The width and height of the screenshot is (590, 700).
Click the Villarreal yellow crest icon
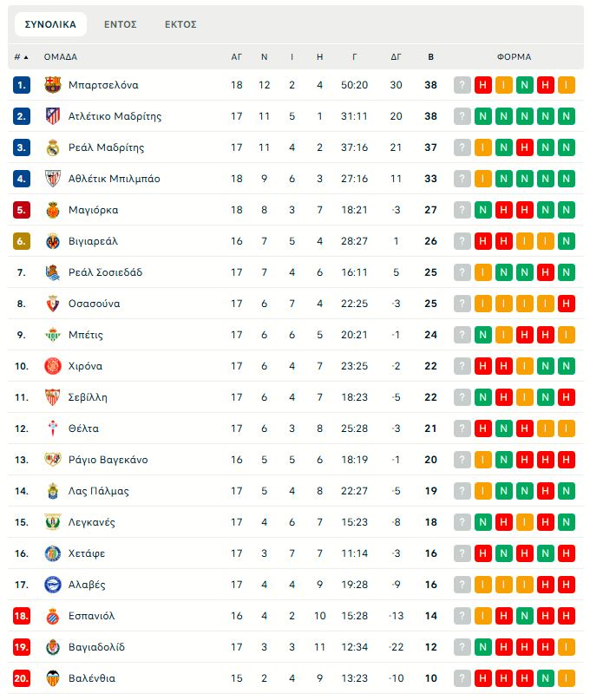point(53,241)
